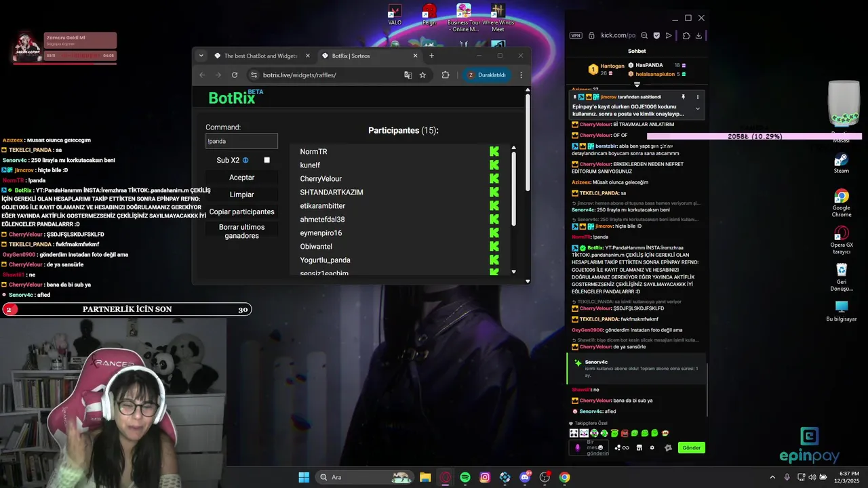The width and height of the screenshot is (868, 488).
Task: Click the Kick icon beside eymenpiro16
Action: (494, 232)
